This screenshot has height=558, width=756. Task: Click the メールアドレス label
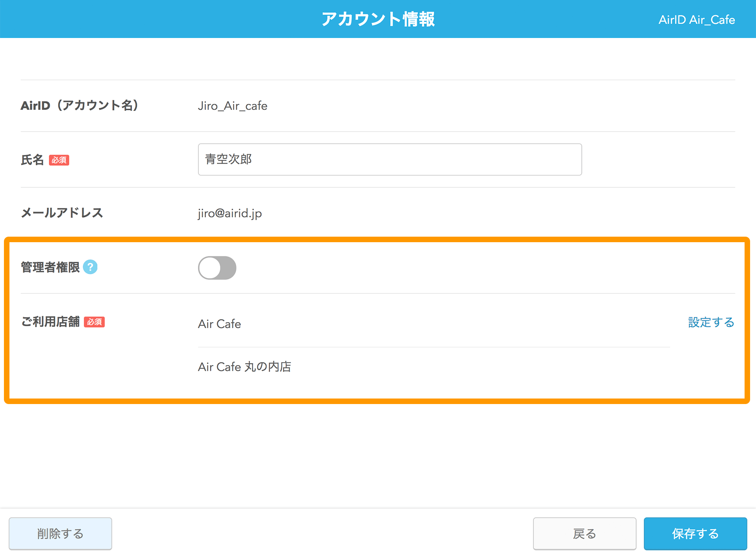tap(62, 213)
